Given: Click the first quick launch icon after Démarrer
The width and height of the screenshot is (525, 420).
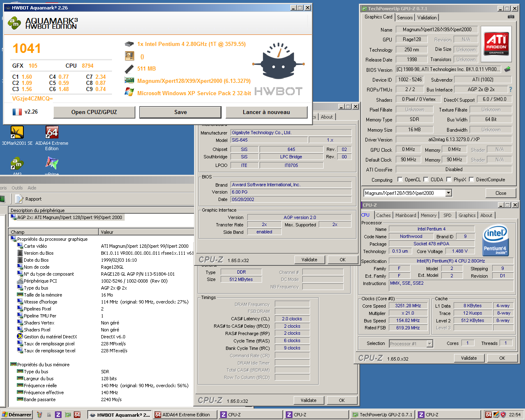Looking at the screenshot, I should tap(39, 415).
